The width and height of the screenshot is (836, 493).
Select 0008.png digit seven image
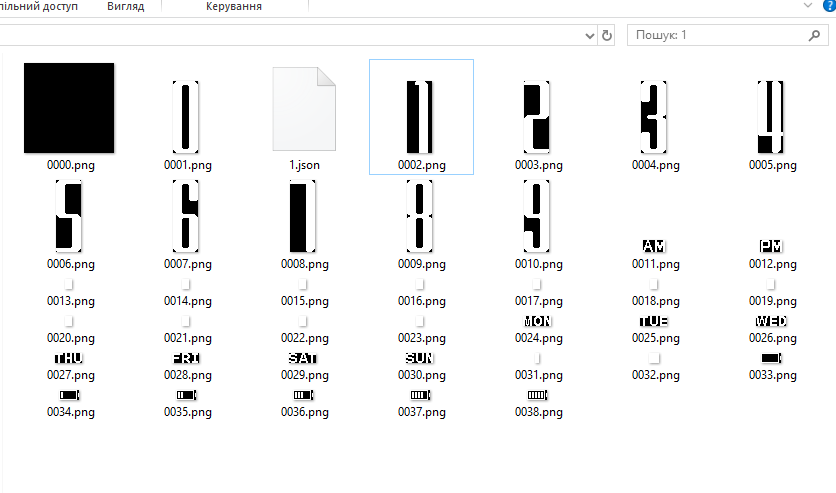(302, 216)
